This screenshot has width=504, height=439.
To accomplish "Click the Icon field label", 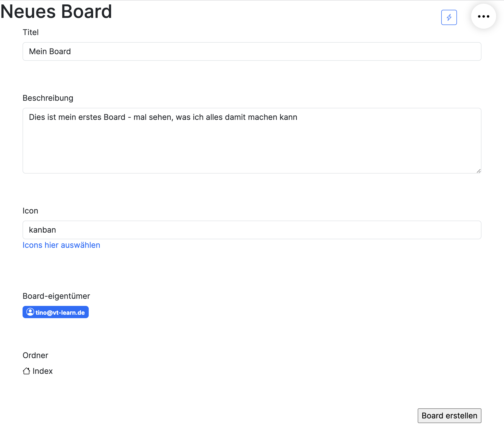I will pos(30,211).
